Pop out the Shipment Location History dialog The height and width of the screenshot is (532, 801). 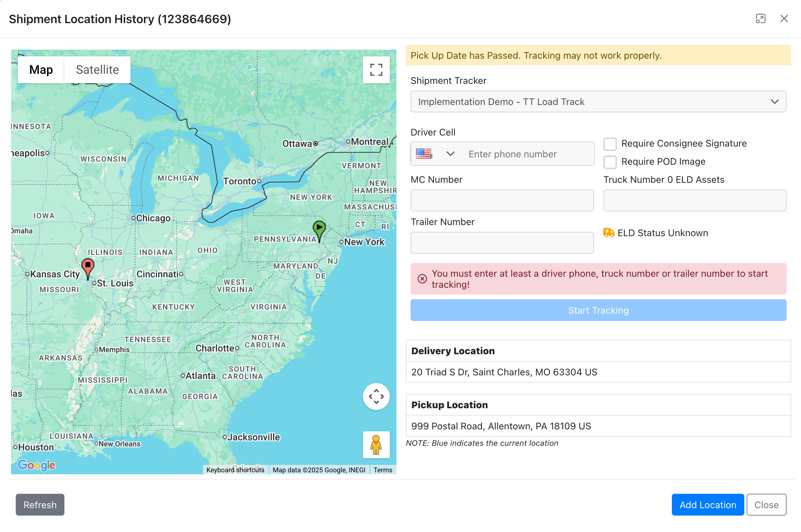tap(761, 19)
